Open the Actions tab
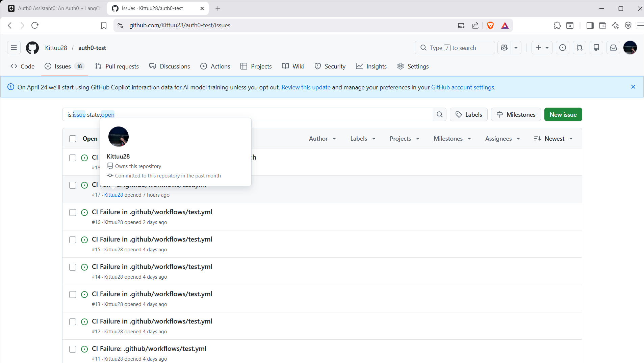 point(215,66)
